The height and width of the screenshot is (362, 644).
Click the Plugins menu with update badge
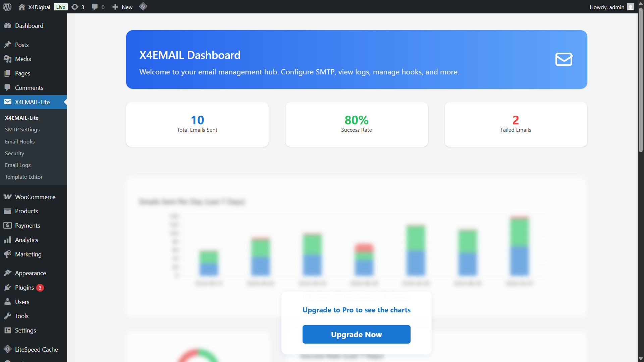pos(24,288)
